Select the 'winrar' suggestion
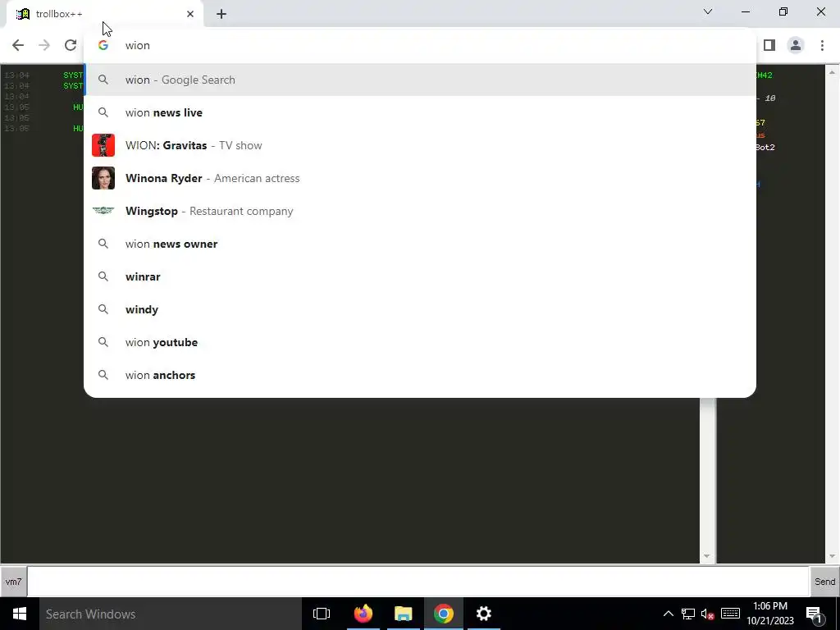The width and height of the screenshot is (840, 630). pos(420,276)
